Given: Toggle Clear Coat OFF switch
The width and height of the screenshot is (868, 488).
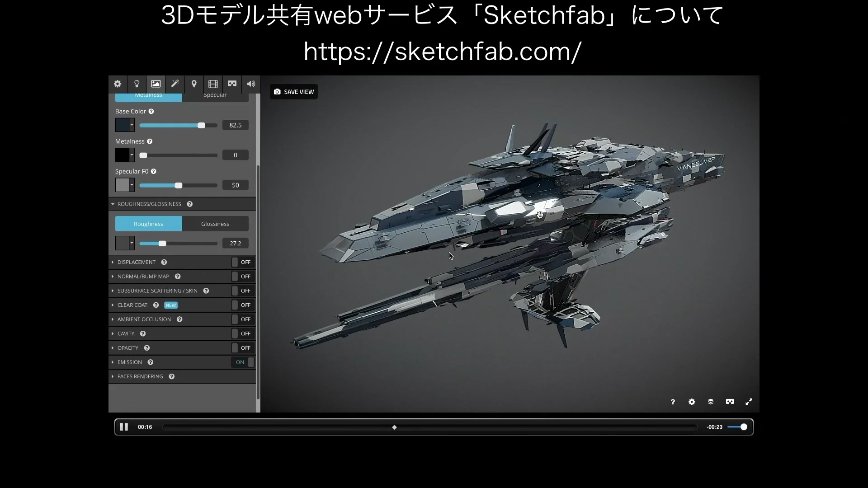Looking at the screenshot, I should [x=243, y=305].
